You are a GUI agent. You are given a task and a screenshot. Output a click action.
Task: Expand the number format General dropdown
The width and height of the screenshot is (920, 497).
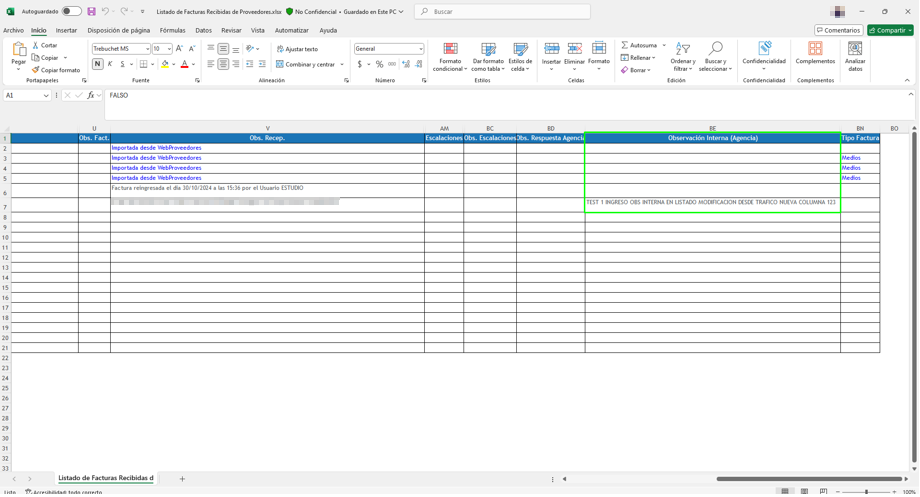click(420, 49)
